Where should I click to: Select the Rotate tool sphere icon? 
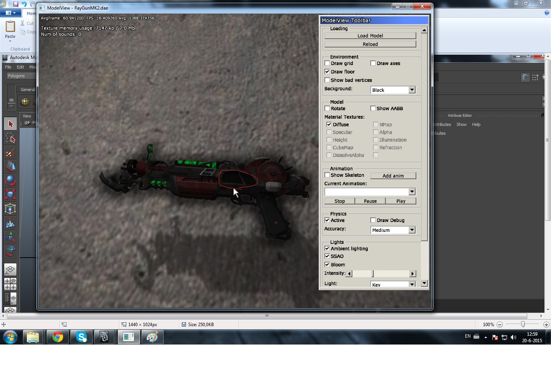pos(10,180)
